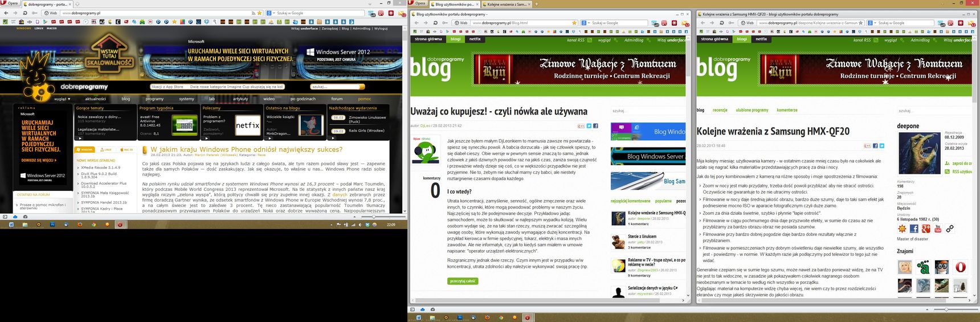Click address bar showing www.dobreprogramy.pl
980x322 pixels.
(154, 13)
